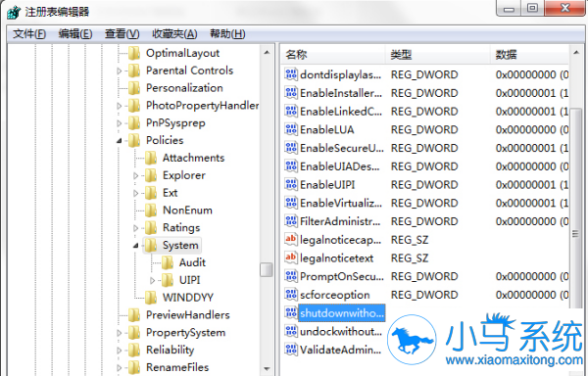Expand the RenameFiles tree node
This screenshot has width=588, height=376.
click(x=120, y=368)
